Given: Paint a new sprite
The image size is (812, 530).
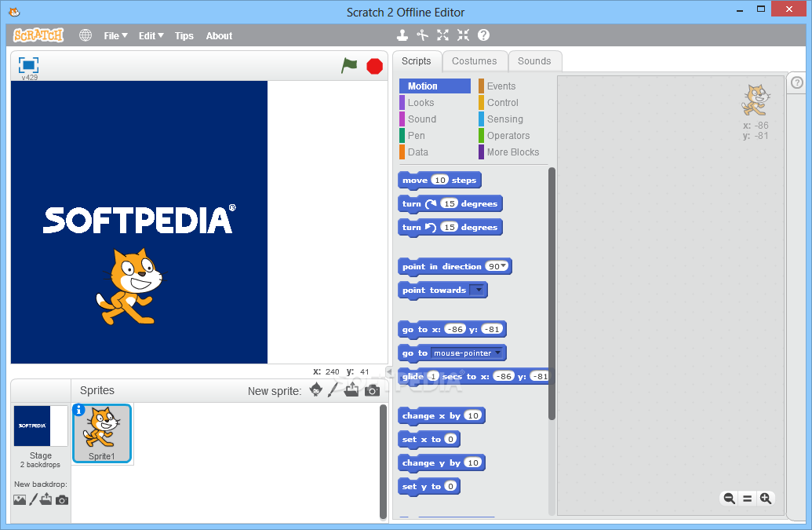Looking at the screenshot, I should point(333,389).
